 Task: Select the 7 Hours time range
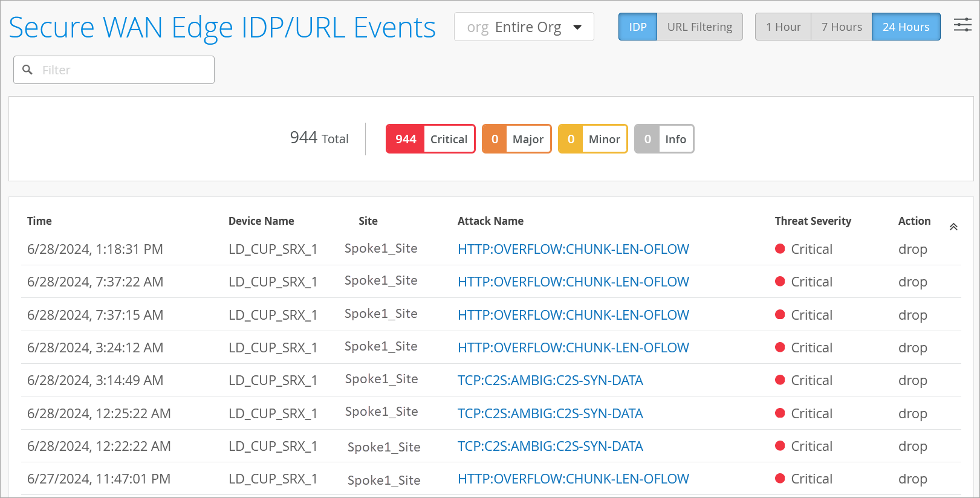tap(842, 27)
